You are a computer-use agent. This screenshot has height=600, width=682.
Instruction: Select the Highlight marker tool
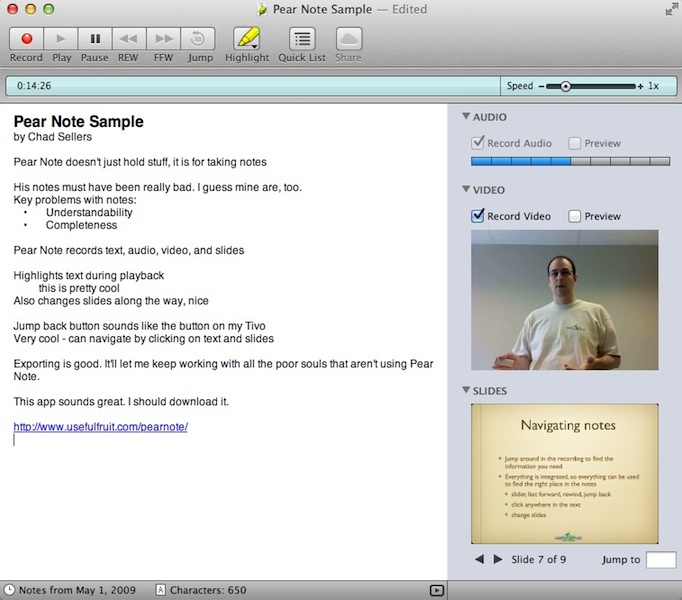(x=245, y=39)
